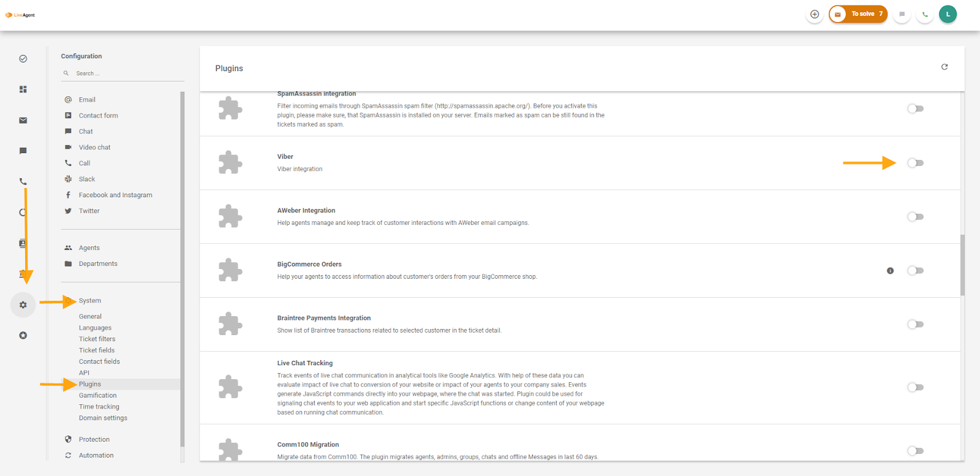
Task: Enable the SpamAssassin integration toggle
Action: click(x=915, y=108)
